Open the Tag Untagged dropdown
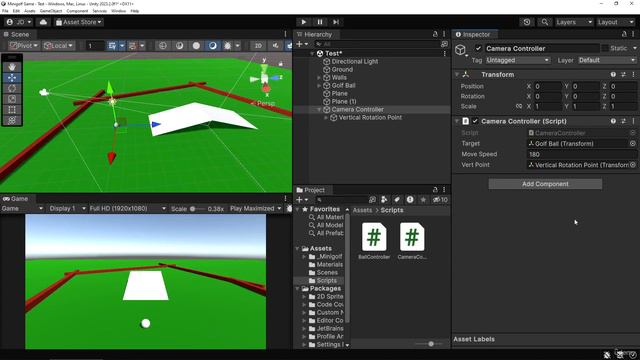Screen dimensions: 640x360 (518, 60)
